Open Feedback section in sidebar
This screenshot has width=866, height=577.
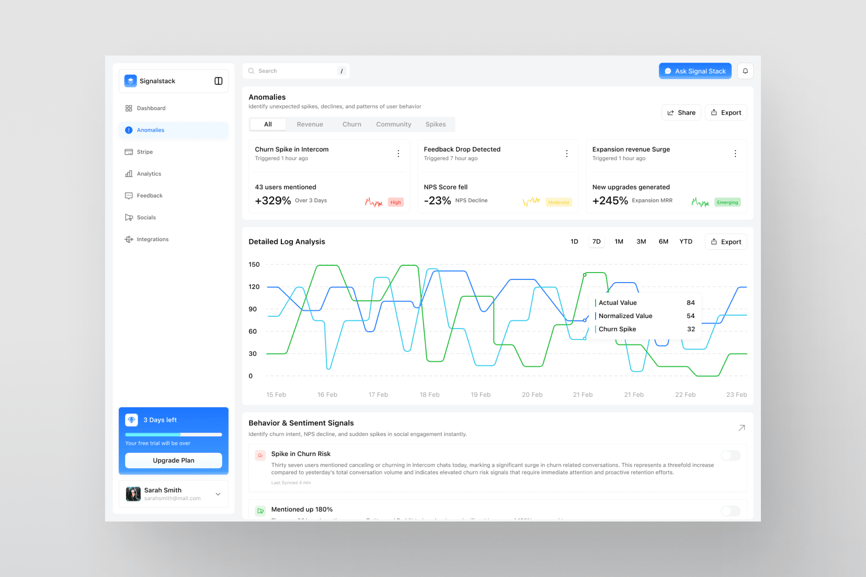[149, 196]
